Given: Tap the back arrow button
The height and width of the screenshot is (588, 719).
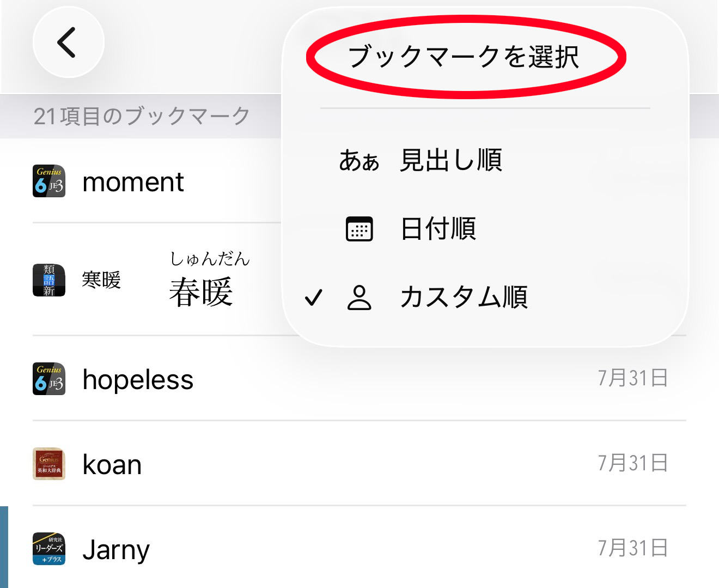Looking at the screenshot, I should (68, 42).
